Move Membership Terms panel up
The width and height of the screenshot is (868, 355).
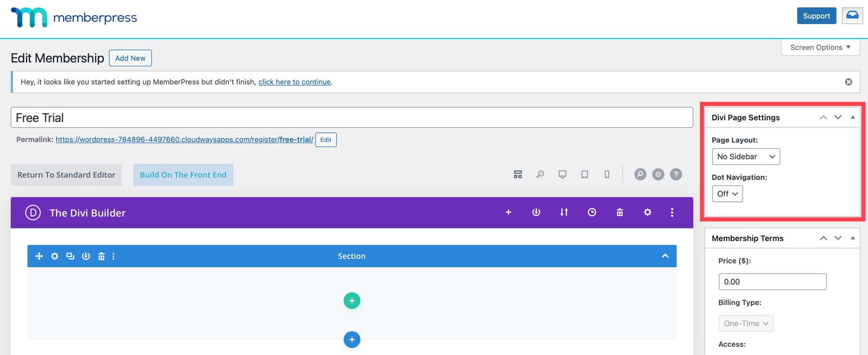(824, 238)
